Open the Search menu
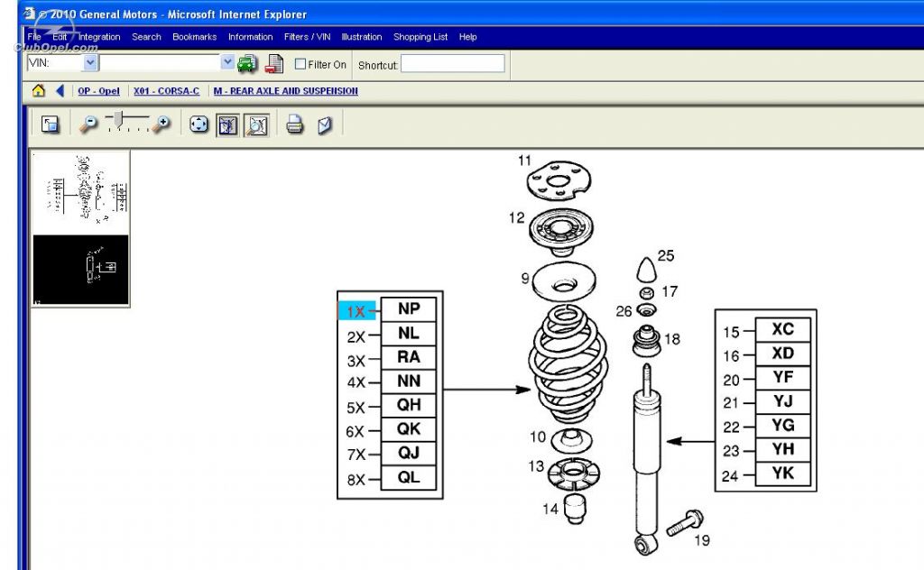Image resolution: width=924 pixels, height=570 pixels. pos(146,36)
